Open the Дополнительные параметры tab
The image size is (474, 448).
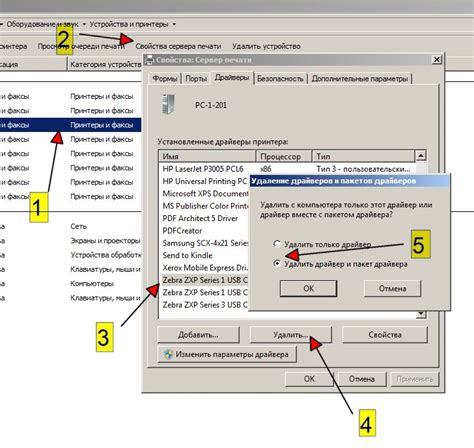point(360,79)
